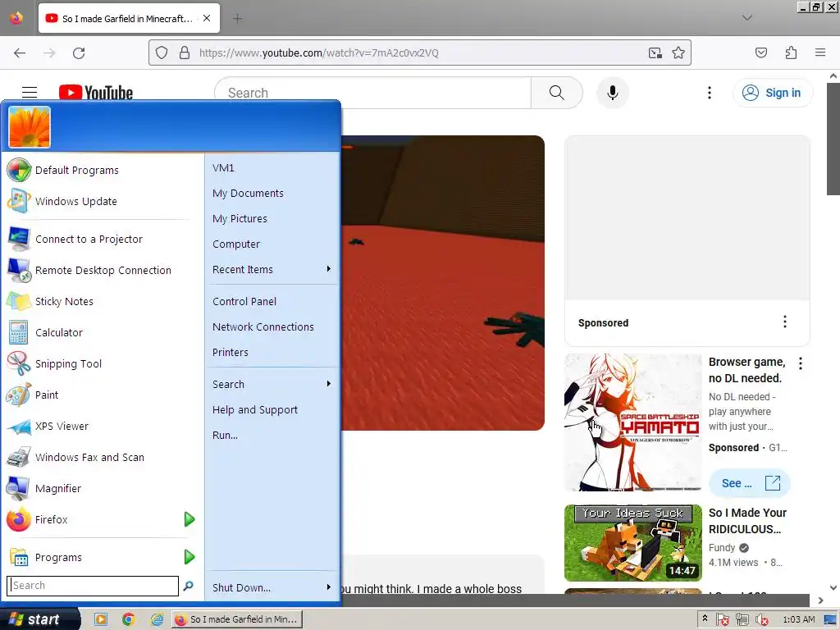
Task: Open Internet Explorer from the taskbar
Action: pyautogui.click(x=157, y=619)
